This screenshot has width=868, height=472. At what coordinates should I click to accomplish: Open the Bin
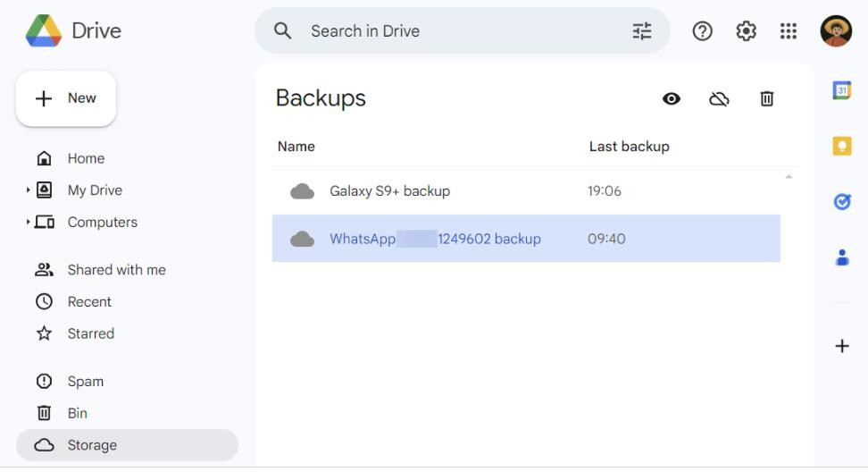pyautogui.click(x=77, y=413)
